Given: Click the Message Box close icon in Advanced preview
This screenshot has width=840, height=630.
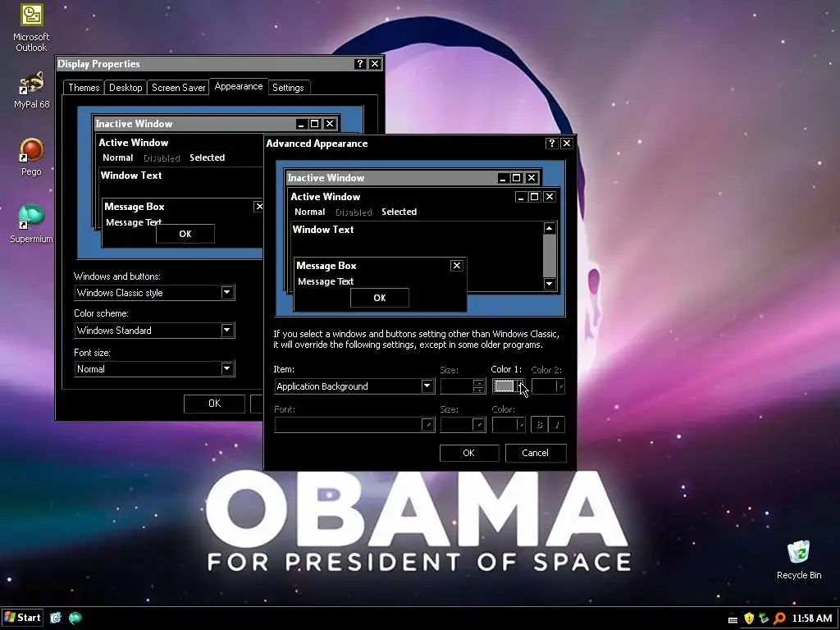Looking at the screenshot, I should tap(456, 265).
